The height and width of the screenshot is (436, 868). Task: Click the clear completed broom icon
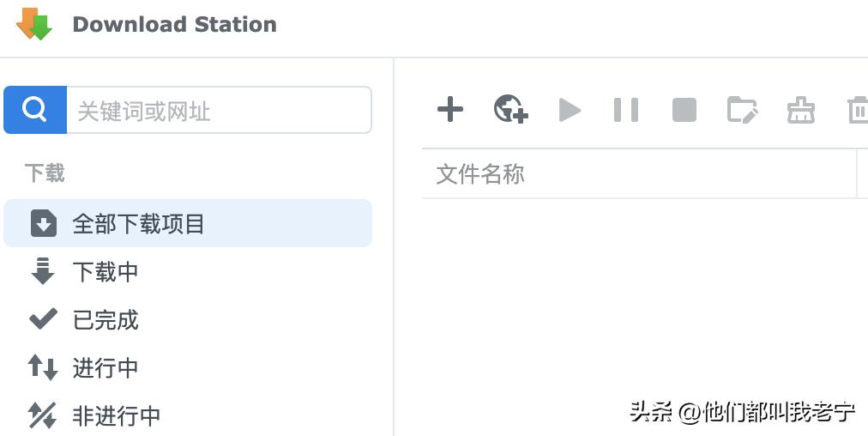(x=800, y=110)
